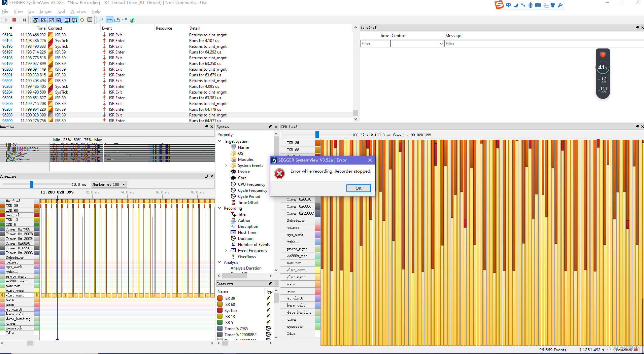Select the Overflows property in System tree
The image size is (644, 354).
point(247,257)
